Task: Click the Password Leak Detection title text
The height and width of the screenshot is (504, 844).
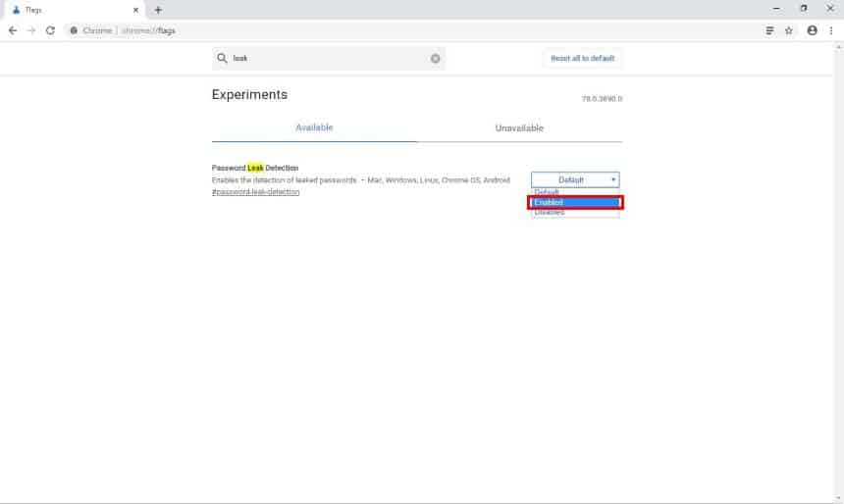Action: 255,168
